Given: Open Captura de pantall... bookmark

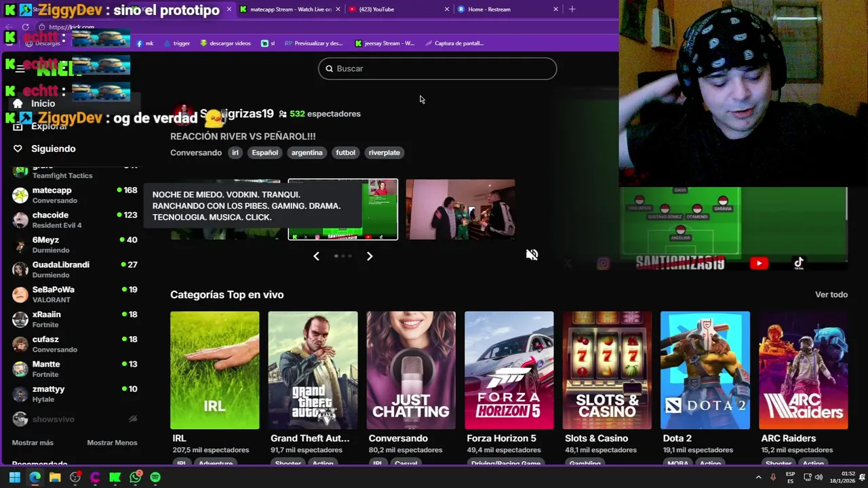Looking at the screenshot, I should pyautogui.click(x=454, y=43).
